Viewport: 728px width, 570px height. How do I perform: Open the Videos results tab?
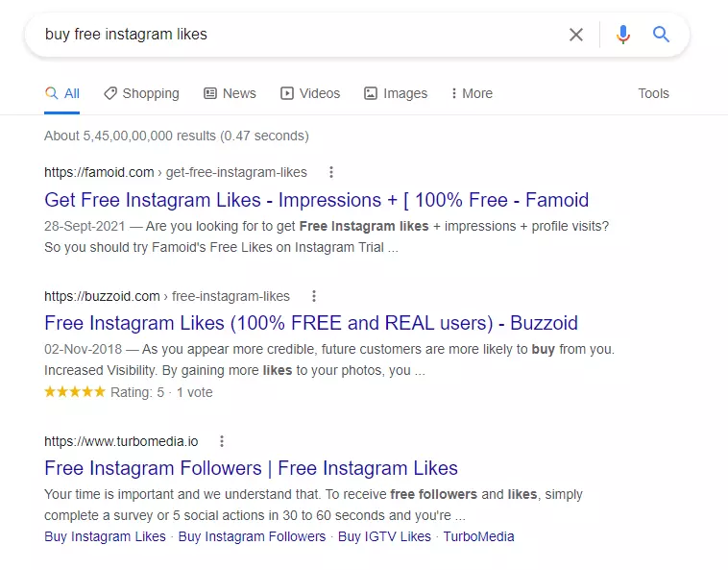pos(310,93)
